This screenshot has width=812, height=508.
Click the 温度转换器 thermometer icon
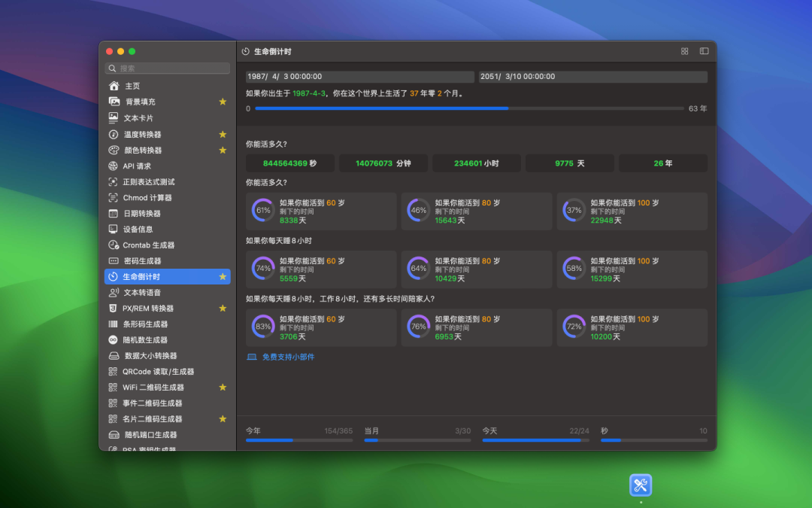click(x=114, y=134)
